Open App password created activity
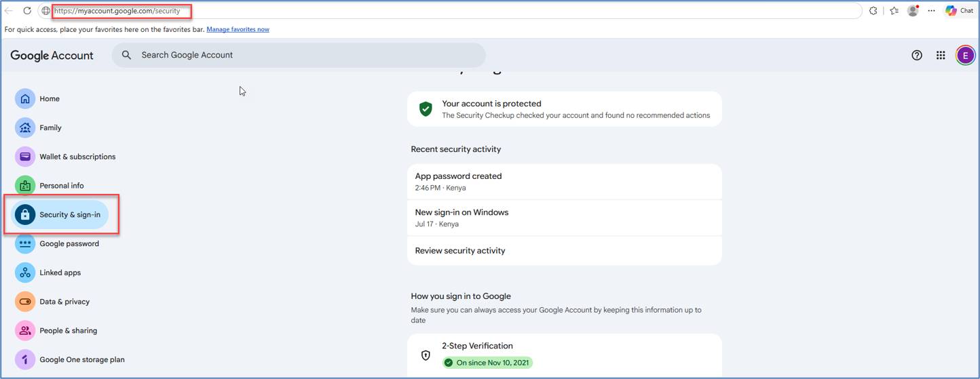Screen dimensions: 980x379 565,182
